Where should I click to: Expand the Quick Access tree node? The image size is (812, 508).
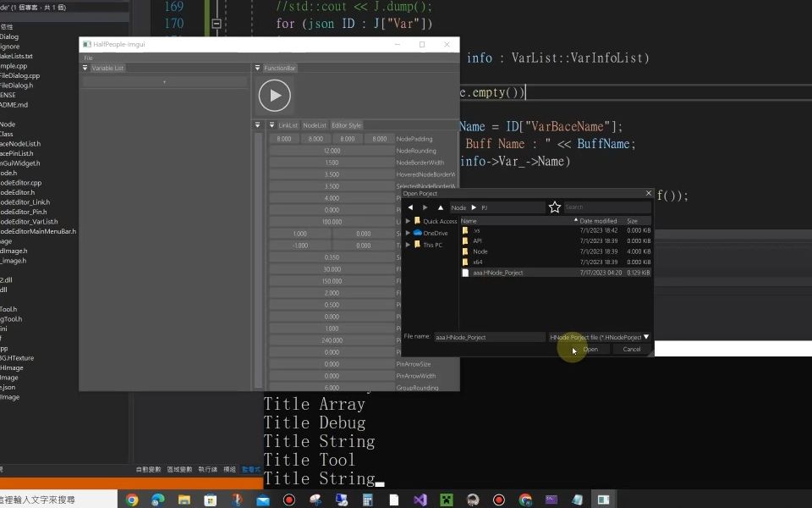(408, 221)
